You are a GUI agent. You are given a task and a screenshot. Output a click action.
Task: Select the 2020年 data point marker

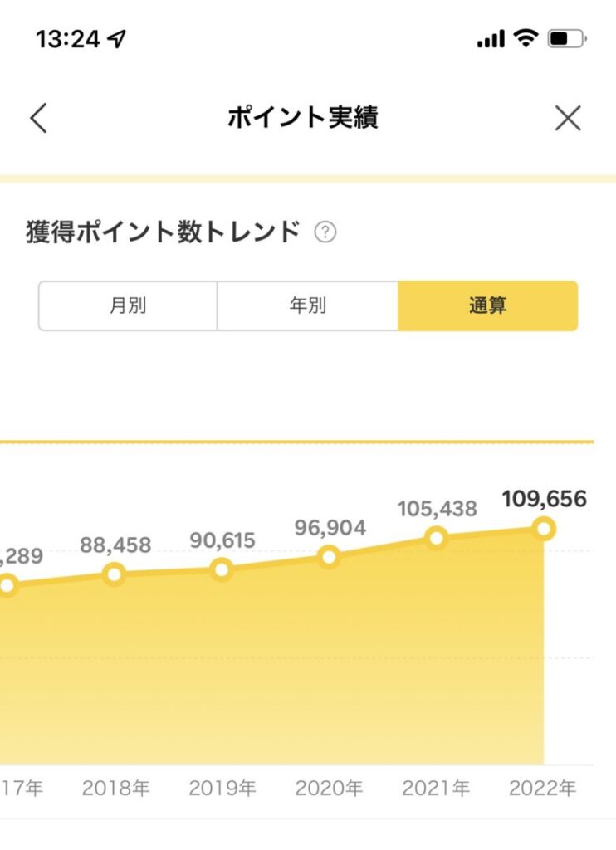pos(329,557)
